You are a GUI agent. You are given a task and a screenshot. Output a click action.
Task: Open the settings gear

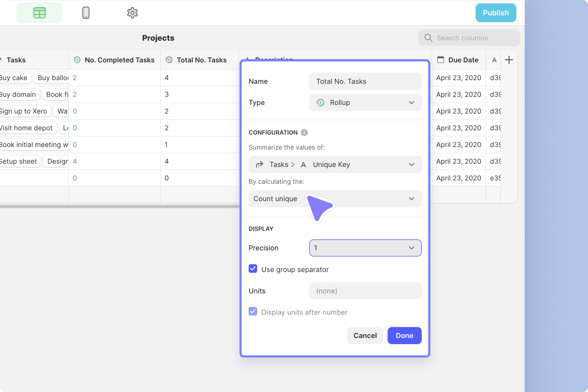pos(132,13)
